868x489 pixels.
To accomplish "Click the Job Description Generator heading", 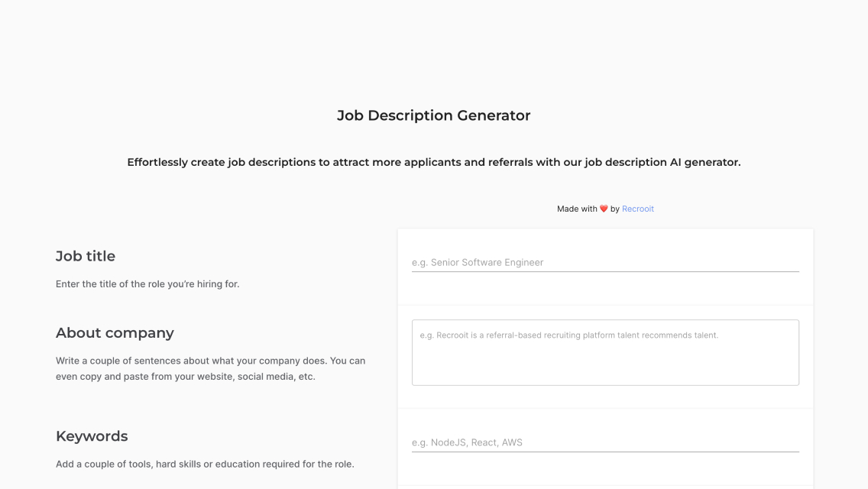I will coord(433,115).
